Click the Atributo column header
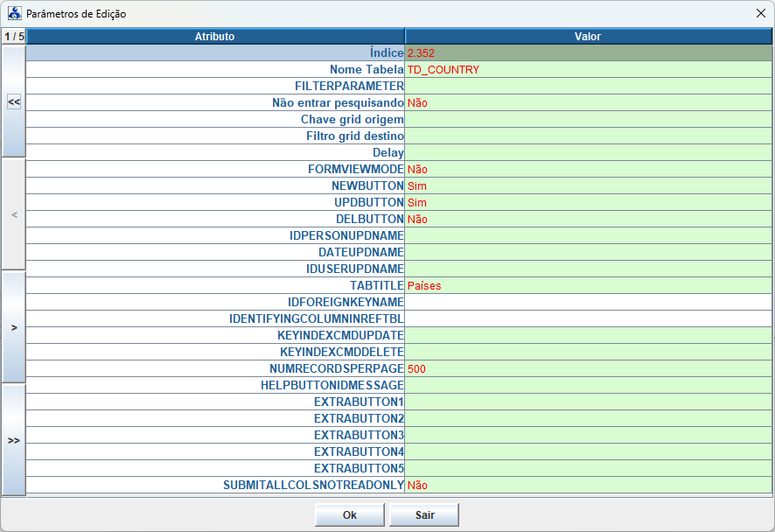The height and width of the screenshot is (532, 775). pyautogui.click(x=215, y=36)
